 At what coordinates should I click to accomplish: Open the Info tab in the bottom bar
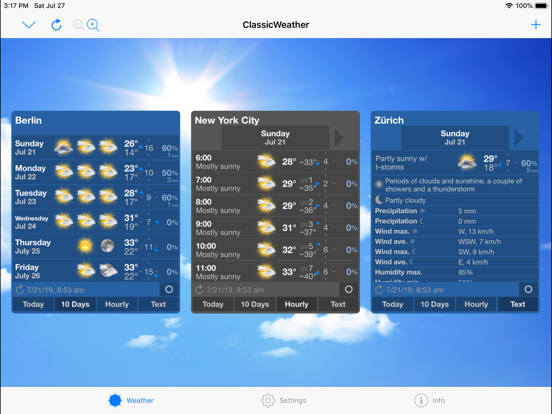(x=429, y=400)
